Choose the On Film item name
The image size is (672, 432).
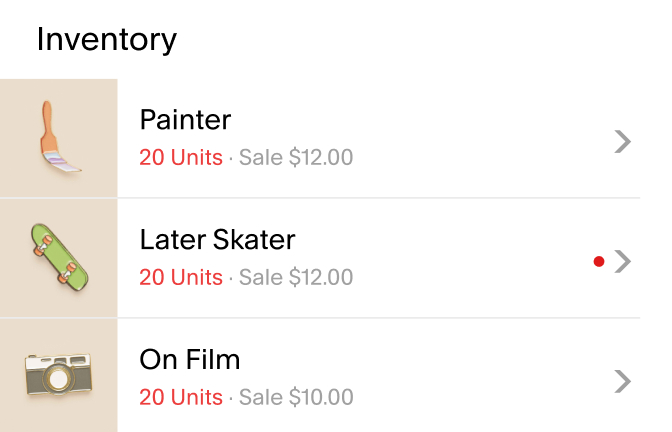tap(189, 360)
